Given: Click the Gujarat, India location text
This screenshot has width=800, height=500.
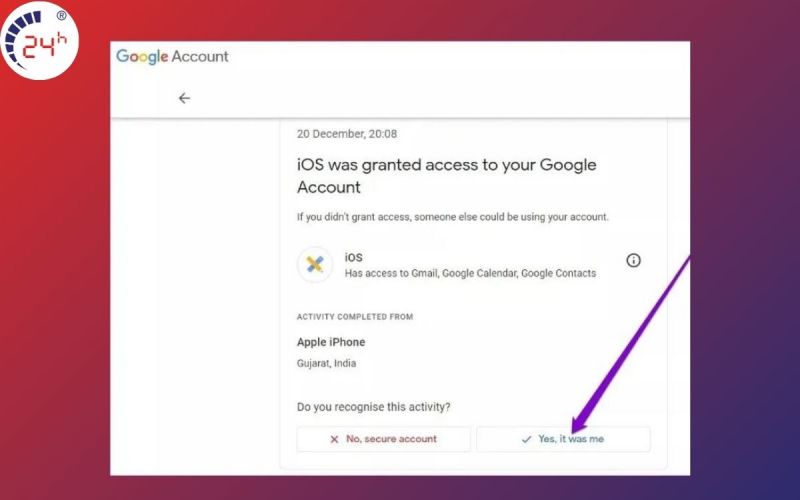Looking at the screenshot, I should pos(327,363).
